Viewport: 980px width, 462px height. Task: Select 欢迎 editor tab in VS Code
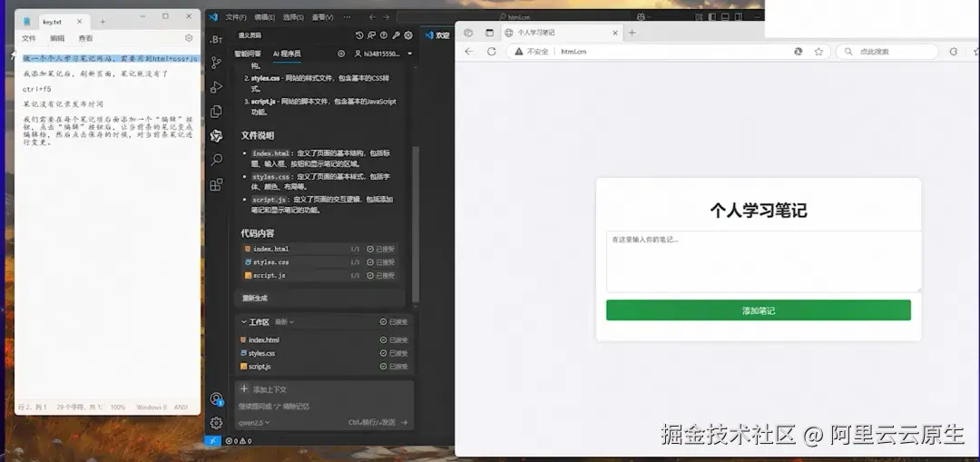(437, 35)
